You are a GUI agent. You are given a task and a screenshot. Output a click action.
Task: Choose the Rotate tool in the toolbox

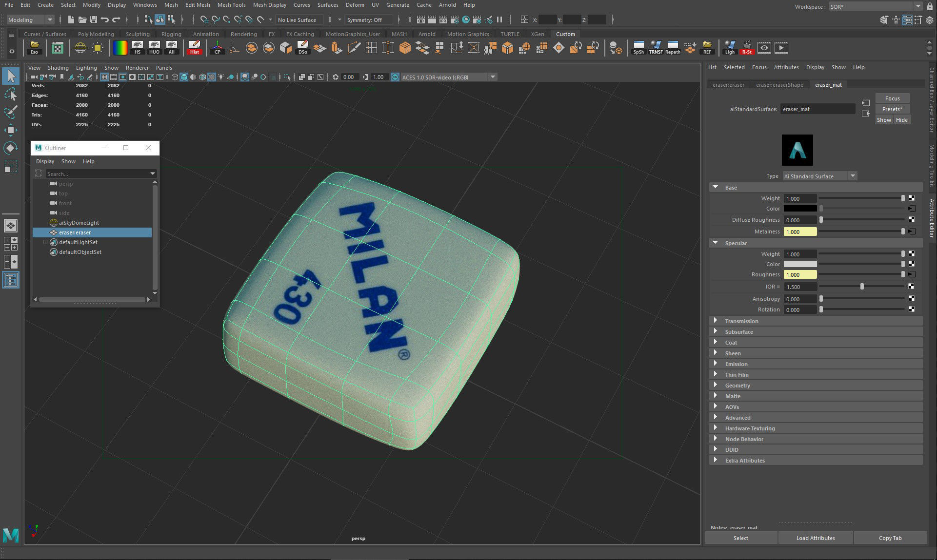click(x=11, y=148)
